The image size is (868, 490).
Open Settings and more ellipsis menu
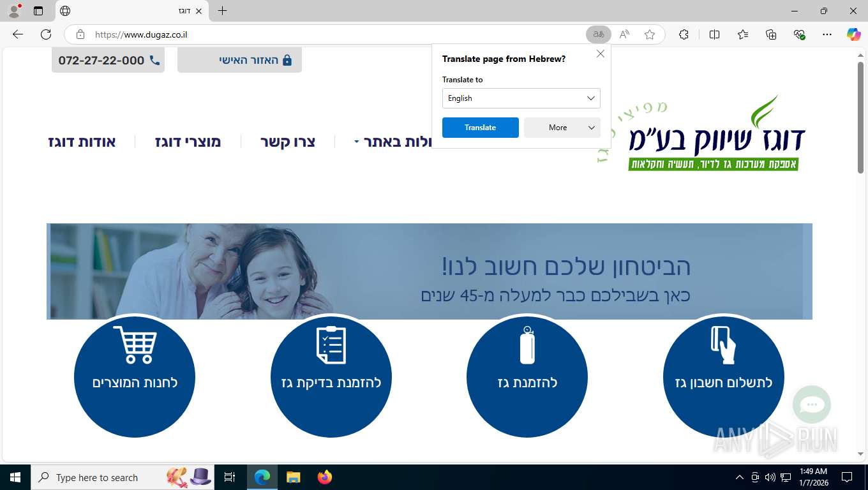[x=827, y=34]
